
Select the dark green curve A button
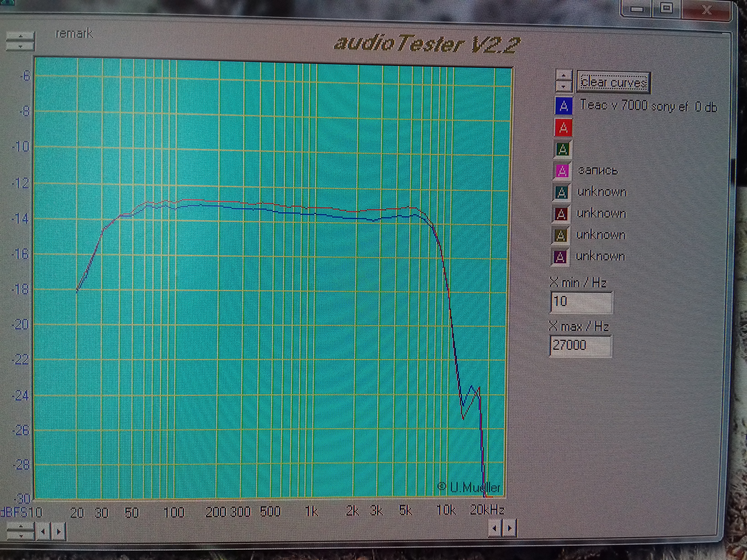[x=562, y=149]
